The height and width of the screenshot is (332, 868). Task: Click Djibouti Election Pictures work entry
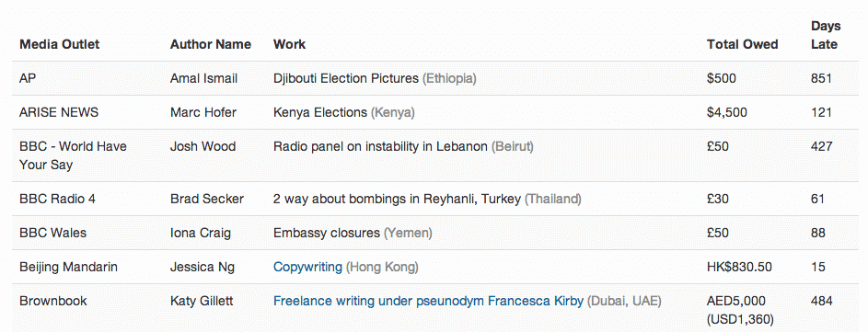pyautogui.click(x=346, y=78)
